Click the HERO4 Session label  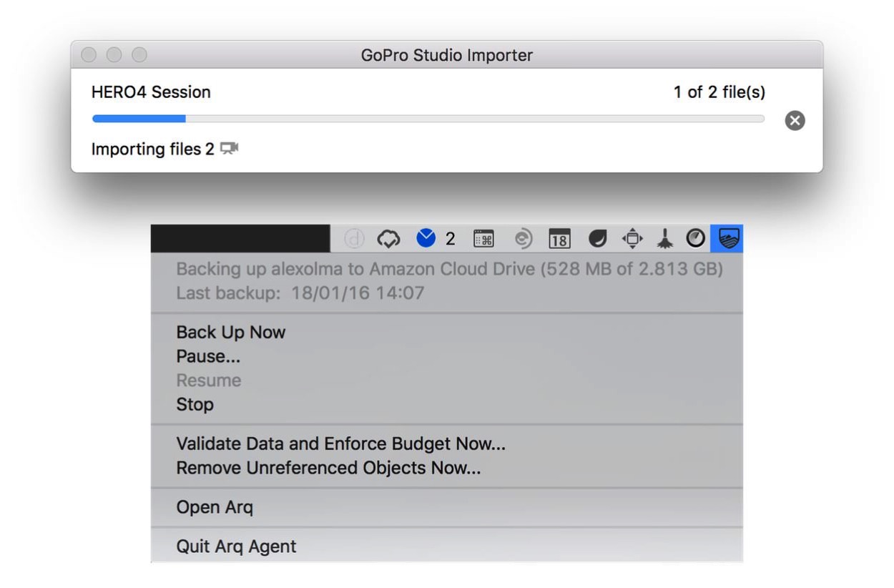coord(151,92)
